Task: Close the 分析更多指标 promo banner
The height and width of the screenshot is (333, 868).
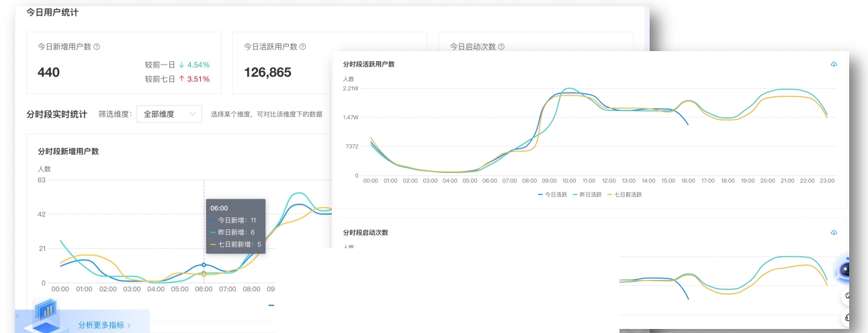Action: [x=17, y=316]
